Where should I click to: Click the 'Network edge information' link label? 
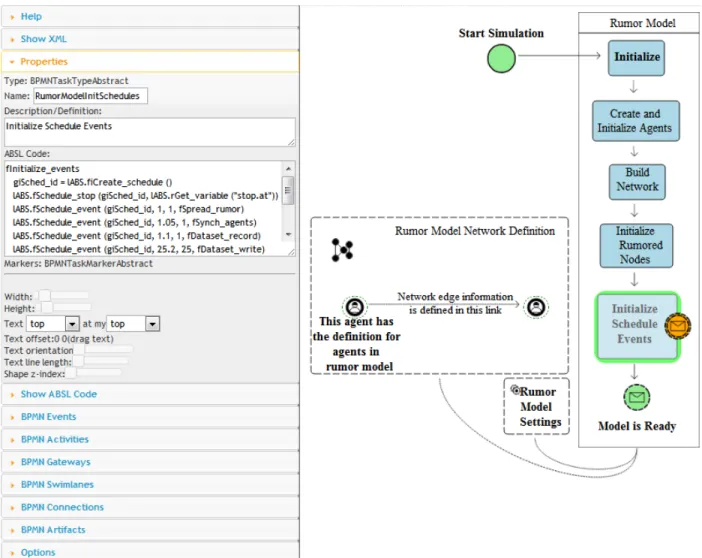[x=455, y=303]
